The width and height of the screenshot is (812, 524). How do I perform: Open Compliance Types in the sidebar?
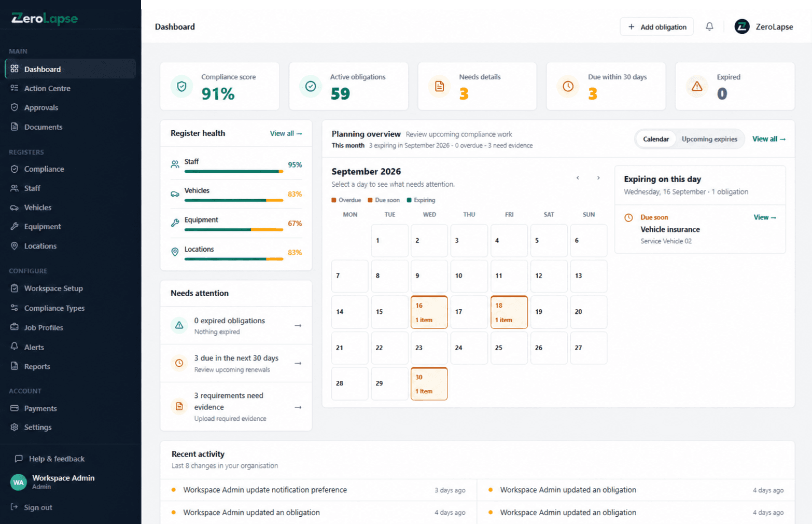71,308
